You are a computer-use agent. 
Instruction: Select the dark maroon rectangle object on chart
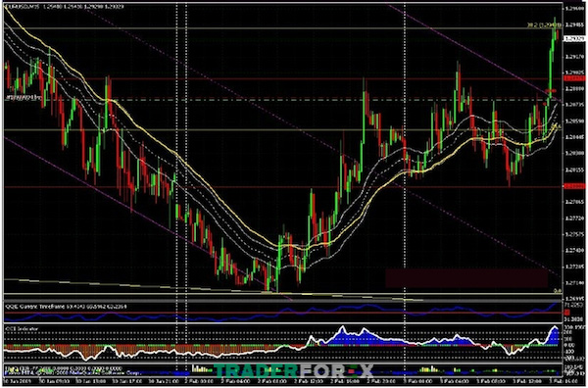pyautogui.click(x=466, y=278)
